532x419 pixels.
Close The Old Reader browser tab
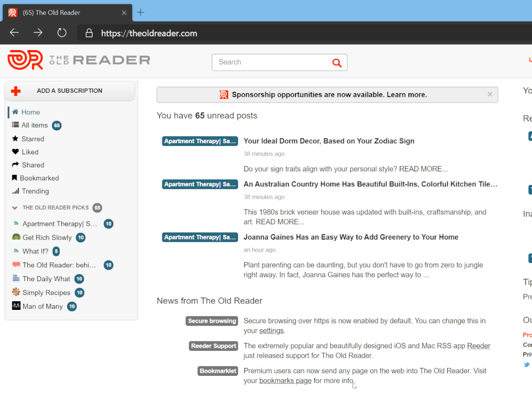[124, 13]
